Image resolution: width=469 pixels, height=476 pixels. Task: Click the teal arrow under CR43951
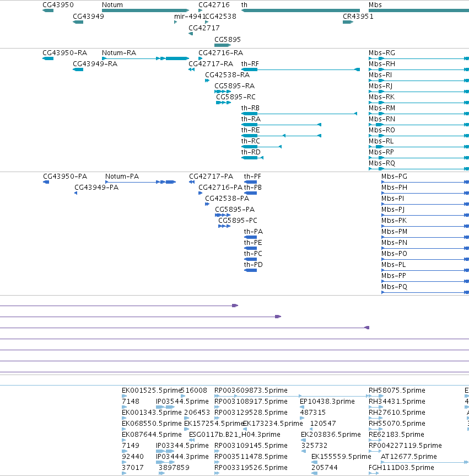(x=348, y=22)
